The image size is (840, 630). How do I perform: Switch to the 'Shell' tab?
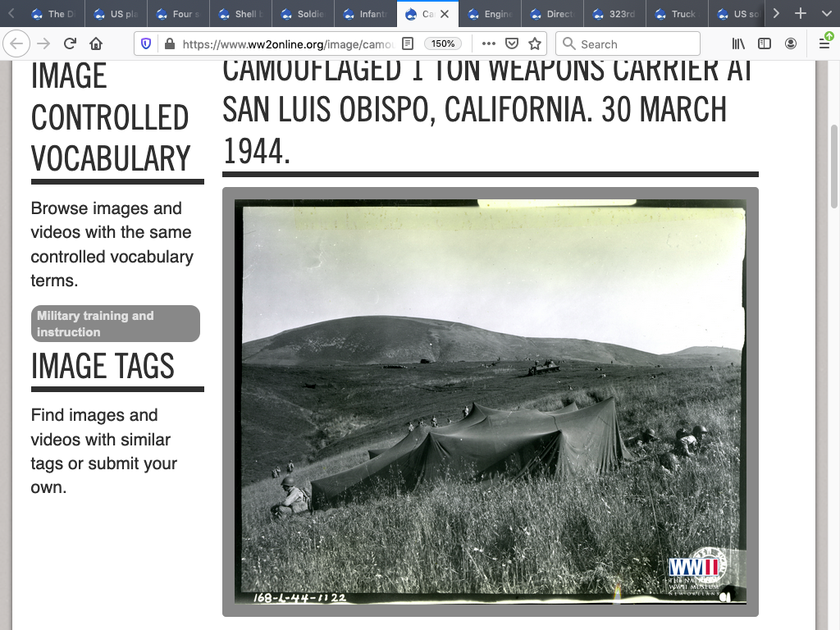click(x=240, y=14)
